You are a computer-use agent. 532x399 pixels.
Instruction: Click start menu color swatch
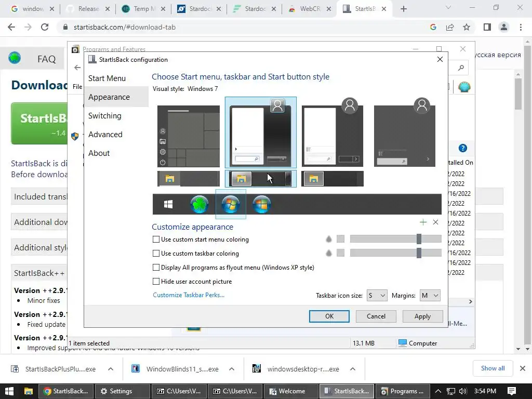pos(340,239)
